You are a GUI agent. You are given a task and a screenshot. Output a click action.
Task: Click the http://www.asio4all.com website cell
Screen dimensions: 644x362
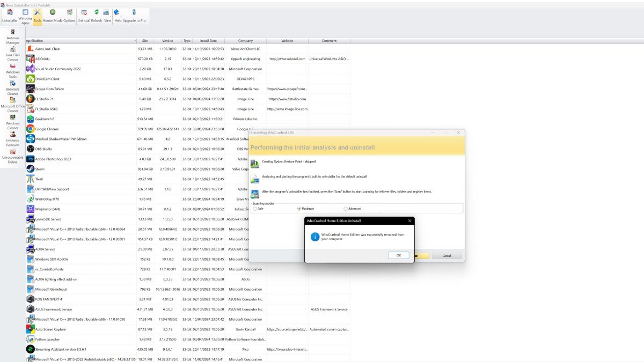(287, 59)
